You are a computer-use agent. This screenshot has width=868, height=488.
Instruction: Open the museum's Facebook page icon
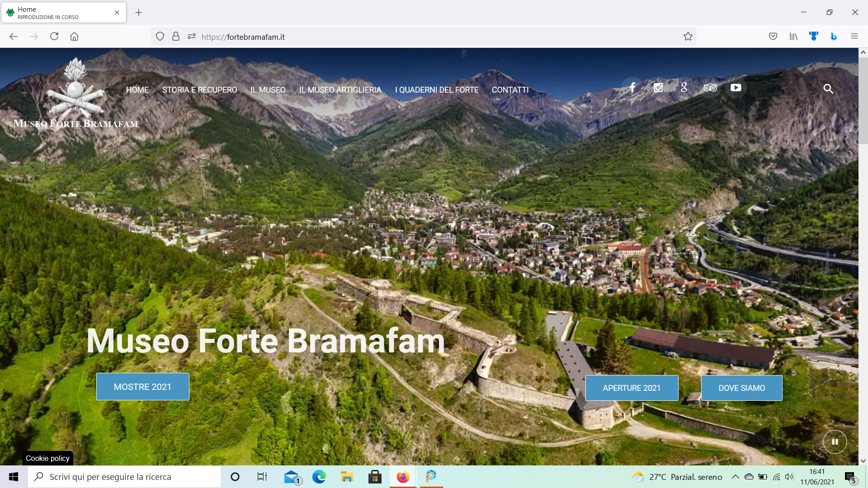pyautogui.click(x=632, y=88)
